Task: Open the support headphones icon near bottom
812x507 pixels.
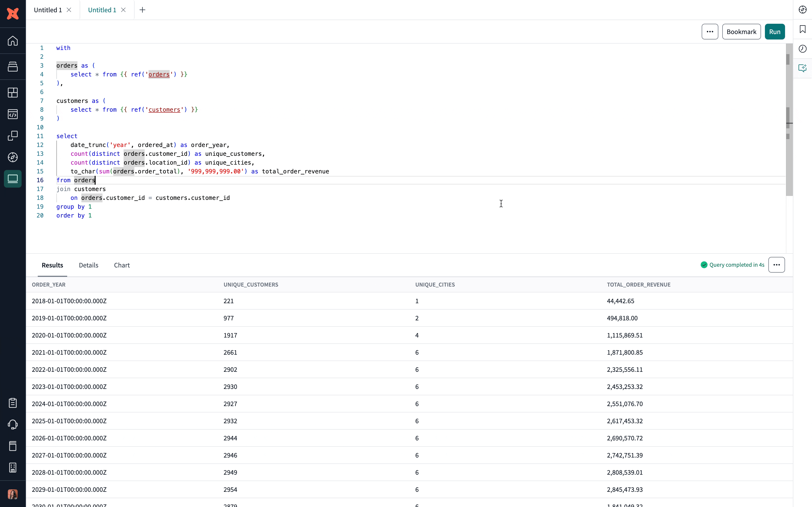Action: (x=13, y=424)
